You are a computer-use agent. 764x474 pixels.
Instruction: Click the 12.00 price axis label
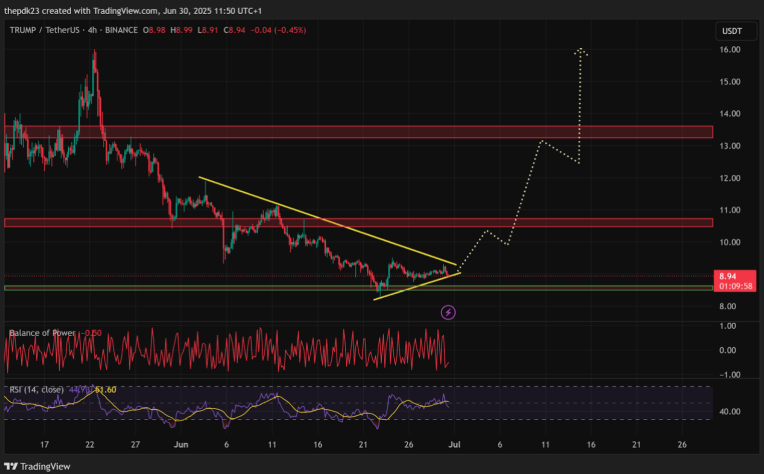click(x=729, y=178)
